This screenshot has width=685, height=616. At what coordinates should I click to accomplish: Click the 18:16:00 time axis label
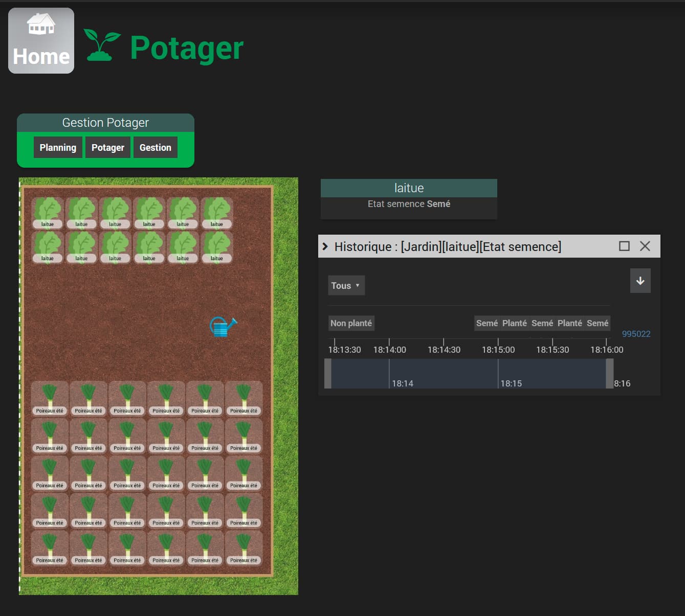click(x=607, y=350)
